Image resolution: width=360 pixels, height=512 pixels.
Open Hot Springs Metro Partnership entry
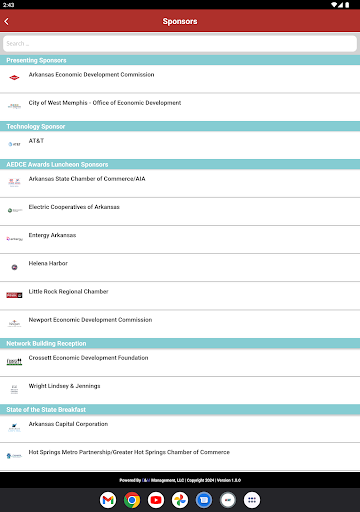(x=180, y=457)
